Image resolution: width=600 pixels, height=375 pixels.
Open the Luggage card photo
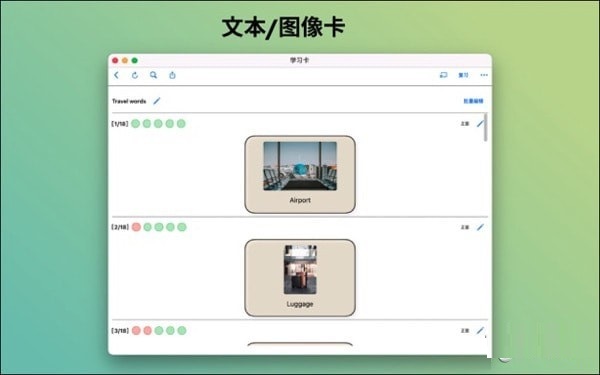pos(300,270)
